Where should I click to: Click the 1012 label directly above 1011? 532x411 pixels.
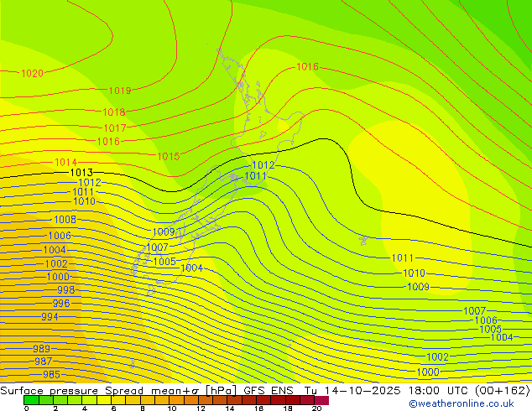pyautogui.click(x=263, y=165)
